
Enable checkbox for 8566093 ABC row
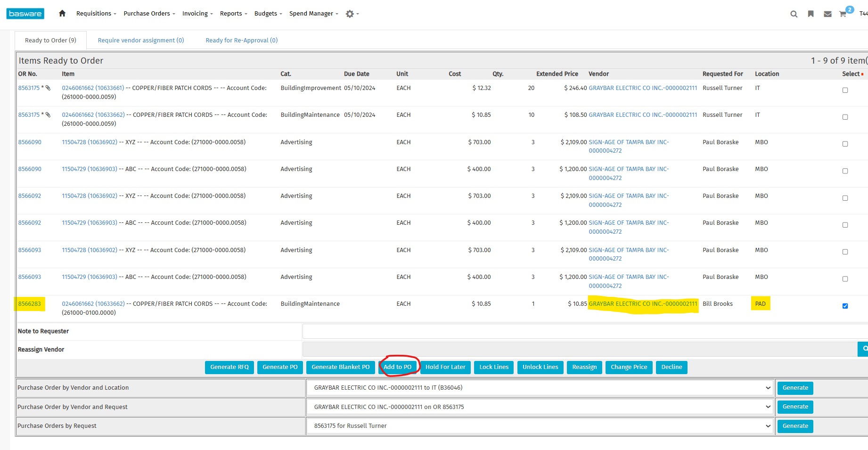coord(845,279)
